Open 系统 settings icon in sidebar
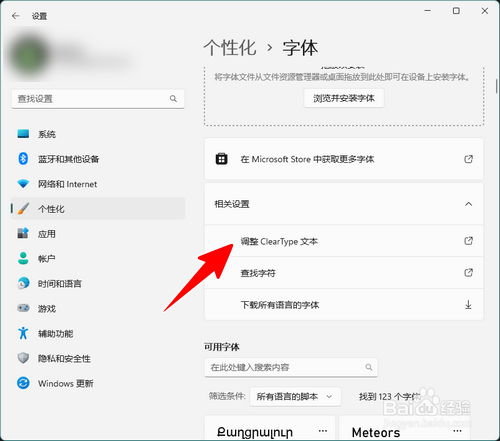The width and height of the screenshot is (500, 441). pos(23,134)
